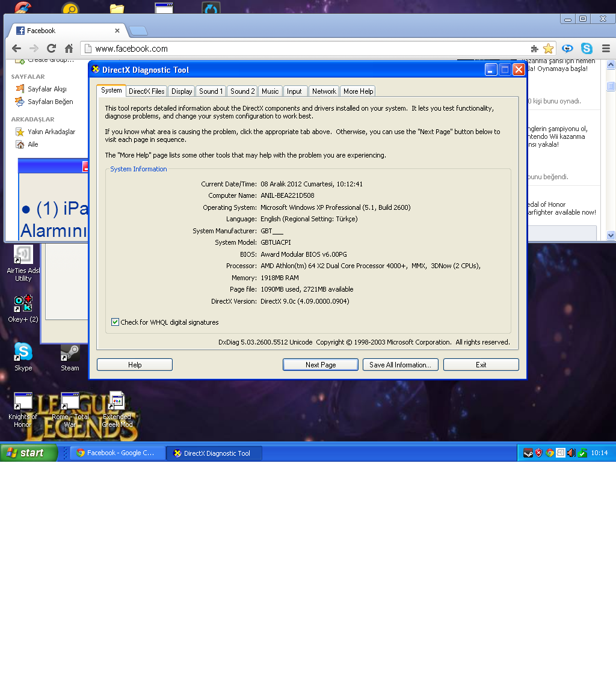Click the Yakın Arkadaşlar sidebar link
Image resolution: width=616 pixels, height=680 pixels.
point(51,132)
